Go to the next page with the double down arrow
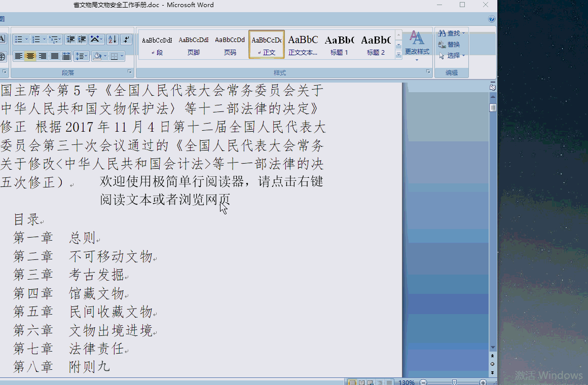The height and width of the screenshot is (385, 588). [492, 373]
